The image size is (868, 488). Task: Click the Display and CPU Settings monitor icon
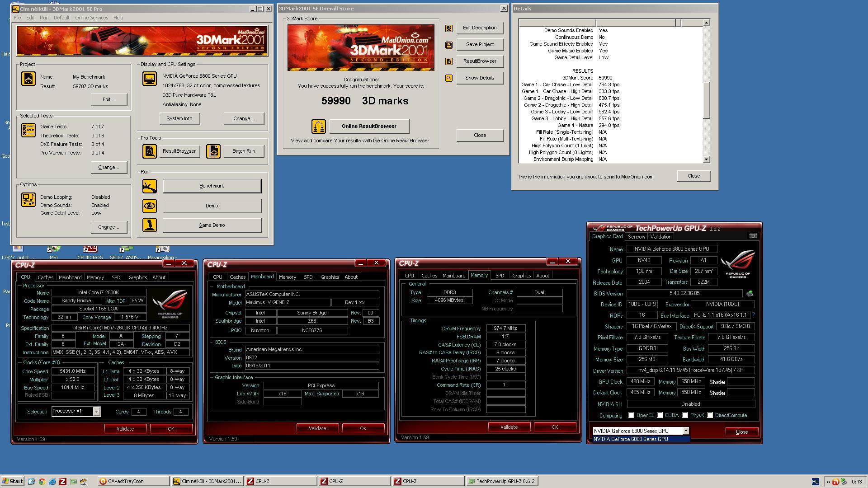pos(150,79)
